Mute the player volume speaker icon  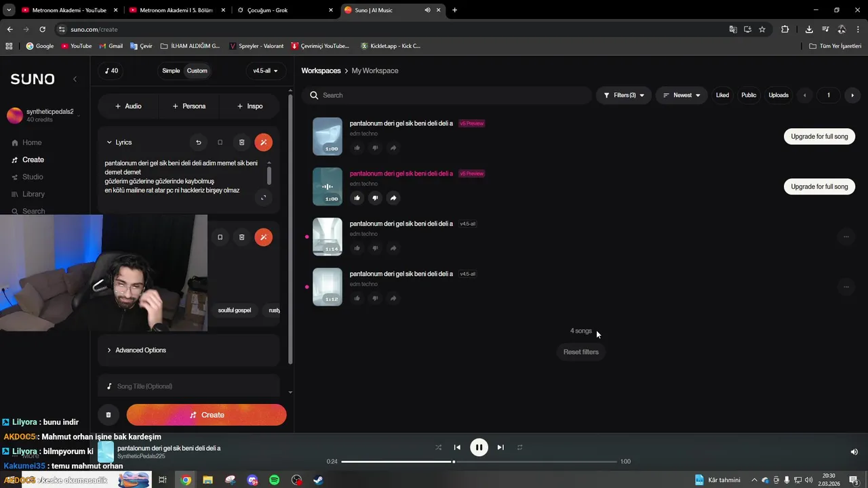pyautogui.click(x=854, y=452)
